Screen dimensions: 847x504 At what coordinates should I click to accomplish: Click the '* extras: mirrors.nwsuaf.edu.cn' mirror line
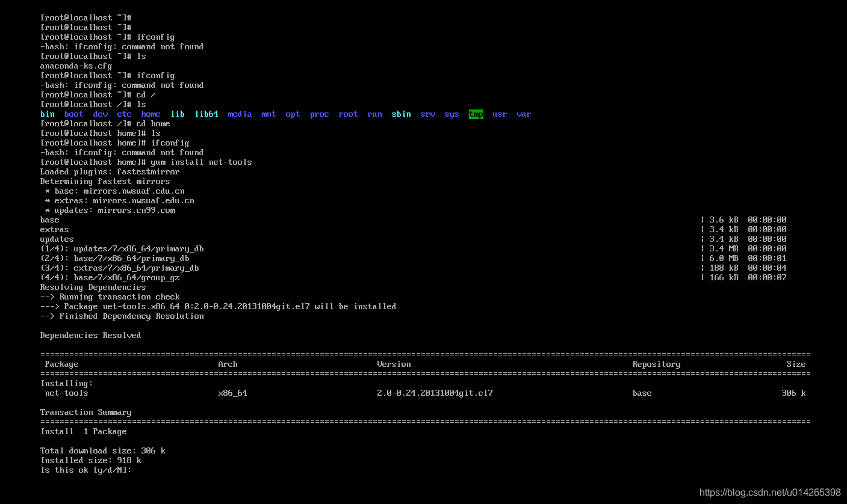[120, 201]
